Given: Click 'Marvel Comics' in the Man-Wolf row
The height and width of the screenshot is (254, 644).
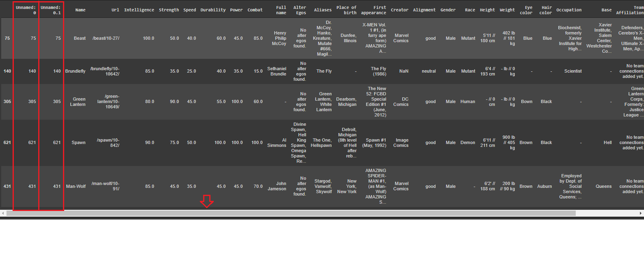Looking at the screenshot, I should click(401, 186).
